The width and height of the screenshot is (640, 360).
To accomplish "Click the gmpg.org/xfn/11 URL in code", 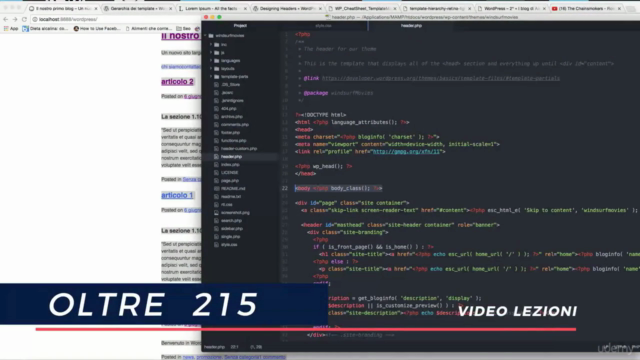I will click(406, 151).
